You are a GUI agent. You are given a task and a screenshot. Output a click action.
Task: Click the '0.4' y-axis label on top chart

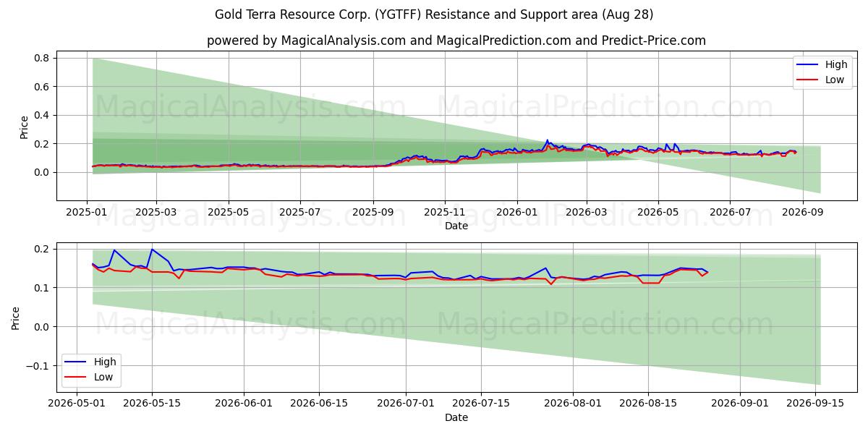(x=41, y=115)
